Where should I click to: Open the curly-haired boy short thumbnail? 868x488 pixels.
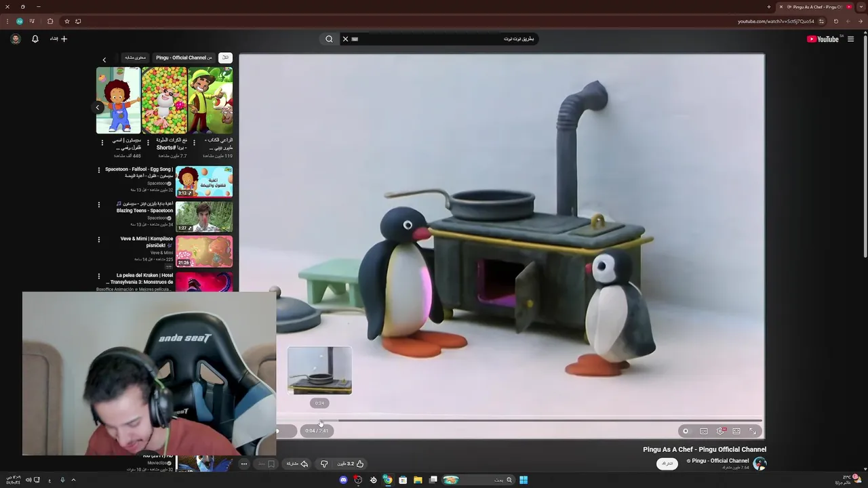(118, 100)
